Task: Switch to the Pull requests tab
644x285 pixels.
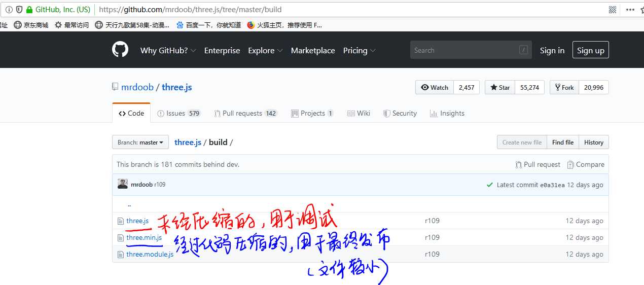Action: click(x=246, y=113)
